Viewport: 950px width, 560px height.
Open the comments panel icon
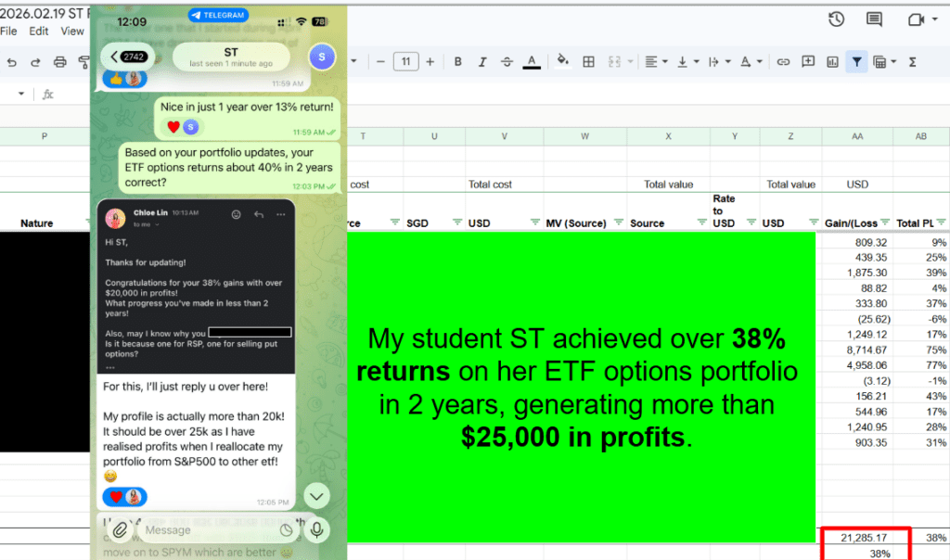click(874, 19)
